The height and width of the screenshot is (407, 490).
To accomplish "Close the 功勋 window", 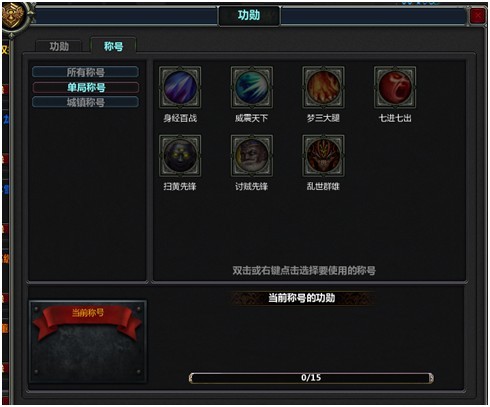I will click(x=477, y=15).
